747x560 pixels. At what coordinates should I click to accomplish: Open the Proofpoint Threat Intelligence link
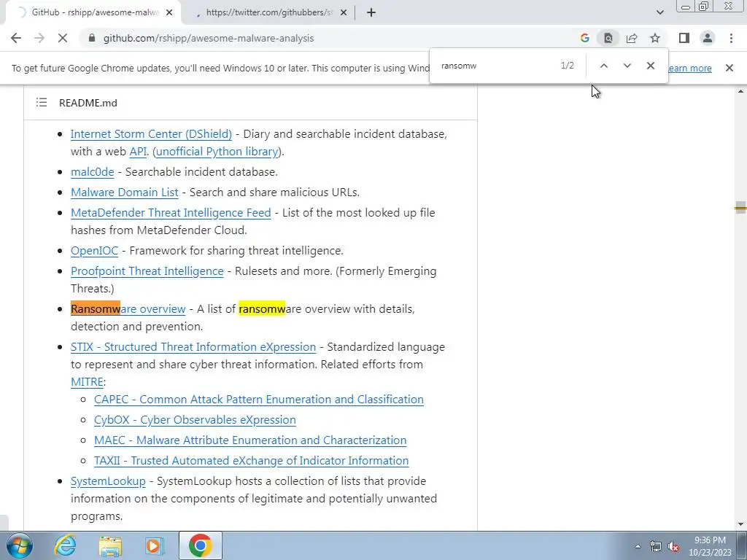tap(147, 271)
